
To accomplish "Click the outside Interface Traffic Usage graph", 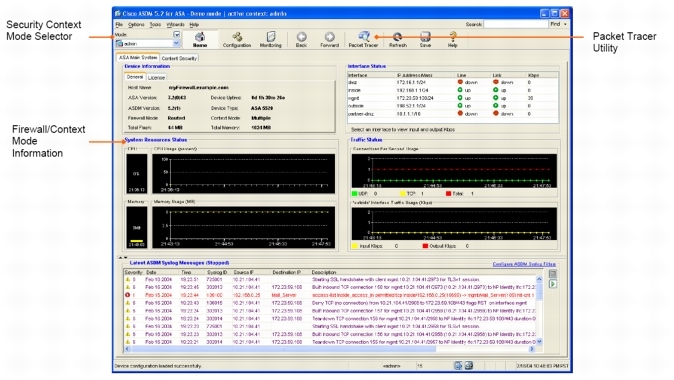I will 454,224.
